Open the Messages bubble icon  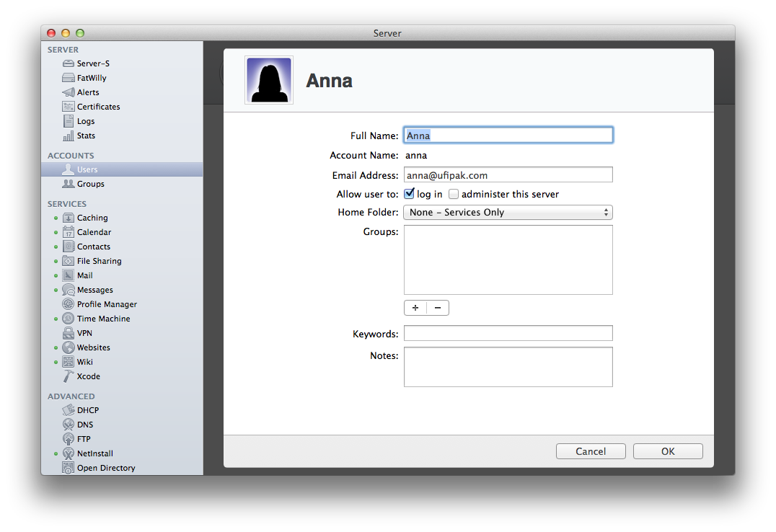coord(69,290)
